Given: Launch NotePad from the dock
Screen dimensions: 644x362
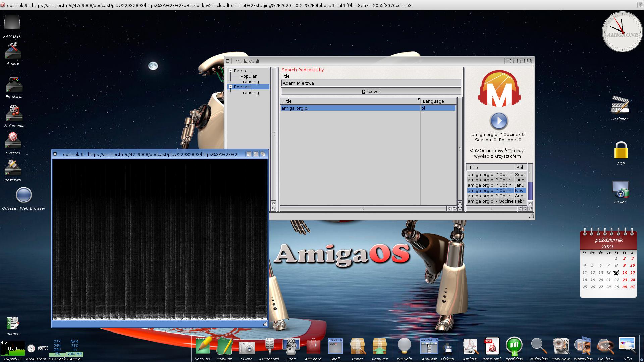Looking at the screenshot, I should [203, 346].
